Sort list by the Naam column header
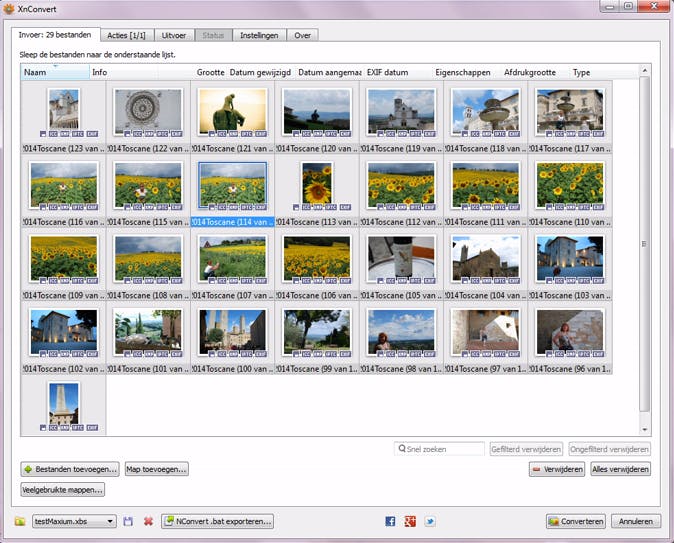674x543 pixels. tap(36, 72)
